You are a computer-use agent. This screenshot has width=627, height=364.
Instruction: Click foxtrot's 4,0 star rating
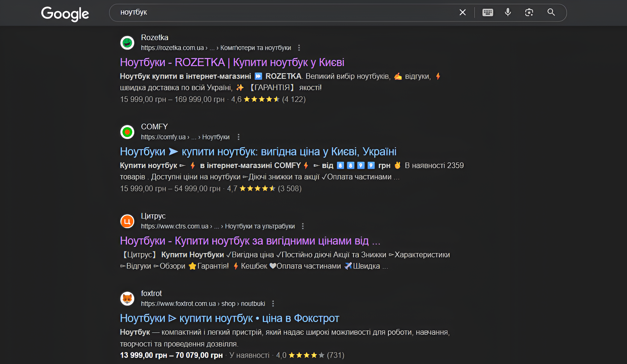[x=300, y=355]
